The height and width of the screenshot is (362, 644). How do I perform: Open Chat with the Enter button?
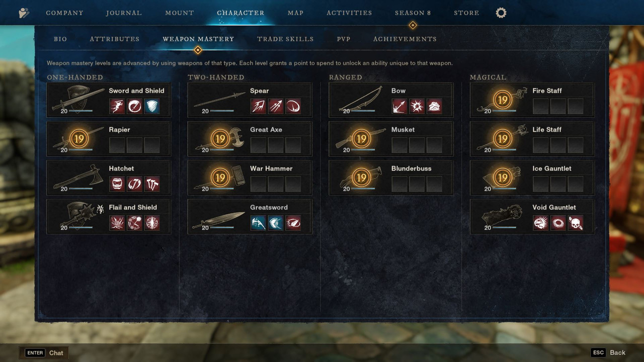click(44, 353)
